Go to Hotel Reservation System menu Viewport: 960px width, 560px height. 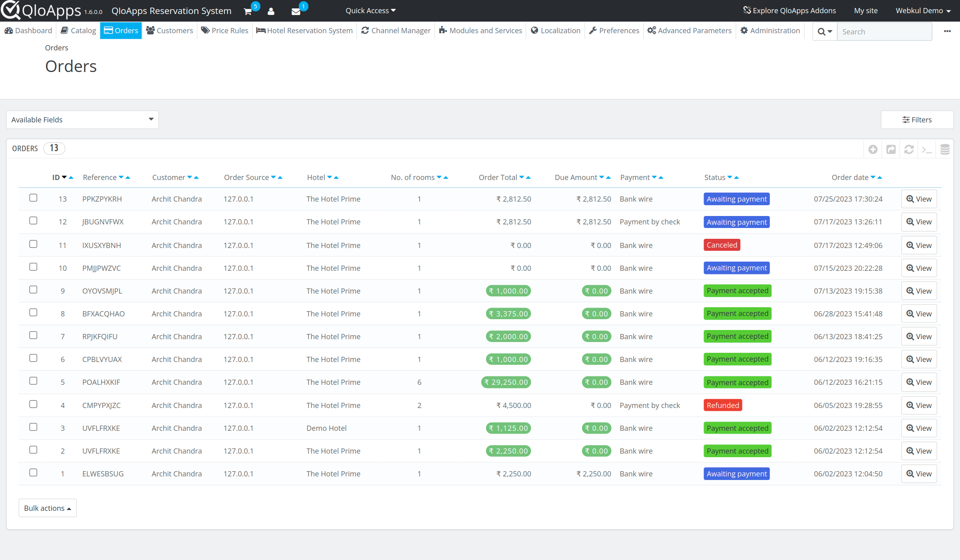(x=304, y=31)
